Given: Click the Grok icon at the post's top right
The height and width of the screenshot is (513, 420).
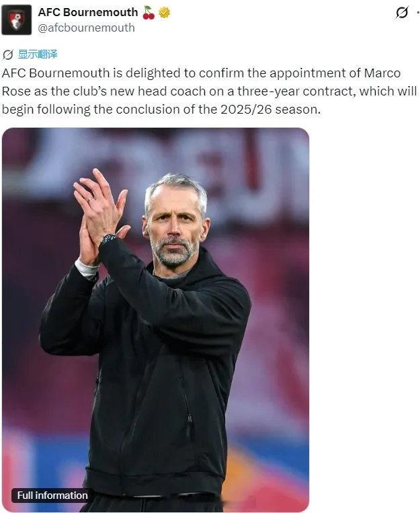Looking at the screenshot, I should pyautogui.click(x=402, y=13).
